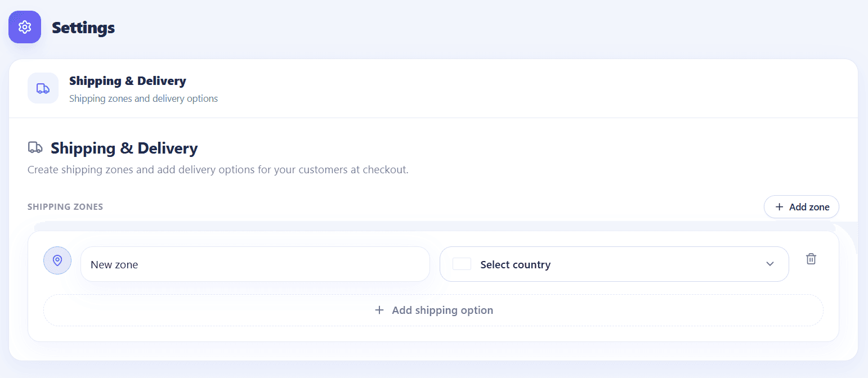Click the truck icon beside the section heading
This screenshot has height=378, width=868.
(35, 147)
